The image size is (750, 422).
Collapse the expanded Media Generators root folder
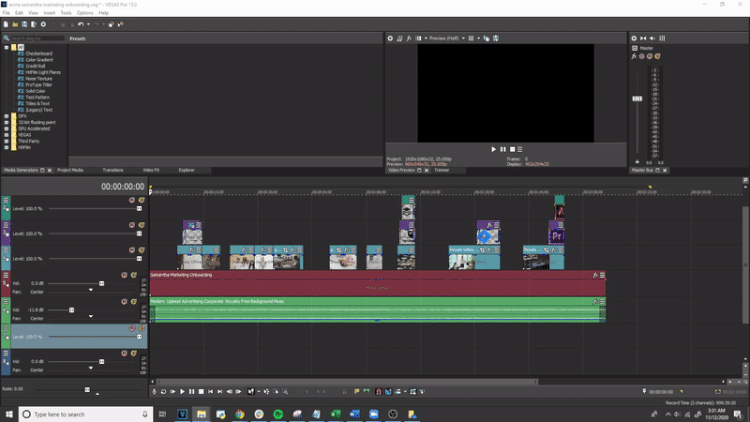point(6,47)
